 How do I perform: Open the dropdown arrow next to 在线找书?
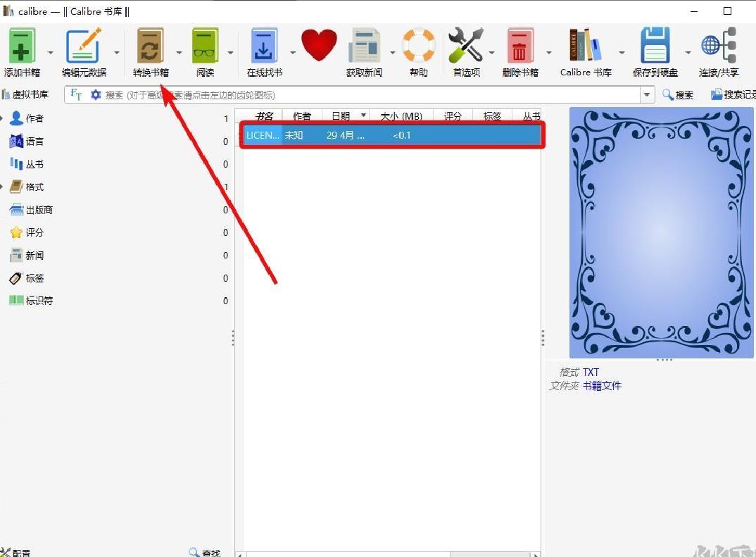293,52
